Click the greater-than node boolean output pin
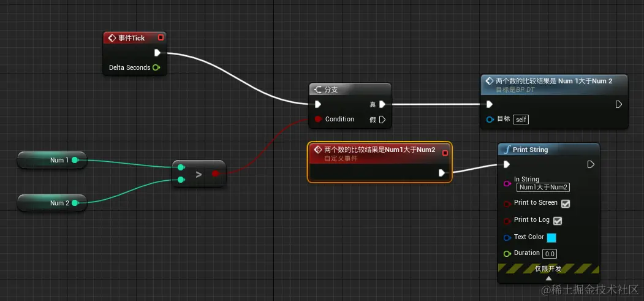 point(215,173)
